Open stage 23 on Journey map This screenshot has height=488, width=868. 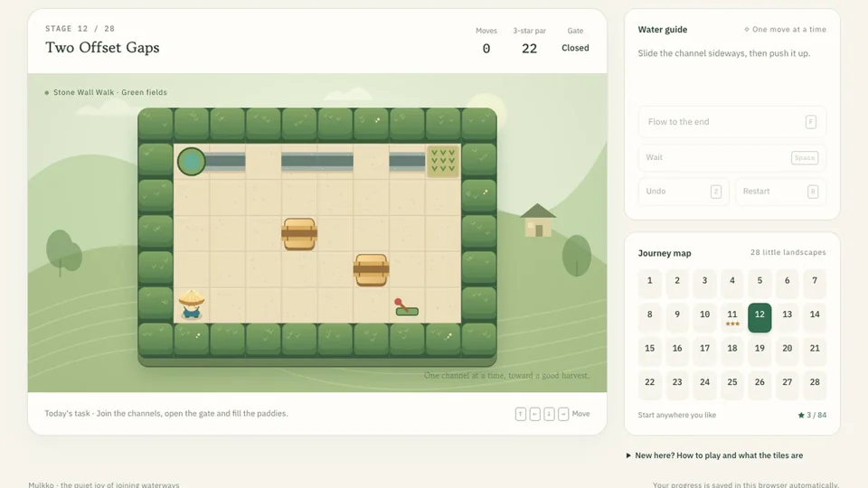pos(677,385)
